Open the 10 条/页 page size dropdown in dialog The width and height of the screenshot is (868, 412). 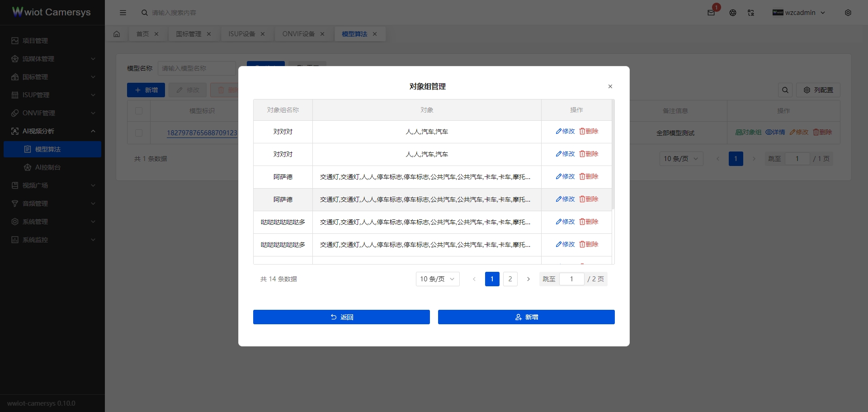[437, 279]
